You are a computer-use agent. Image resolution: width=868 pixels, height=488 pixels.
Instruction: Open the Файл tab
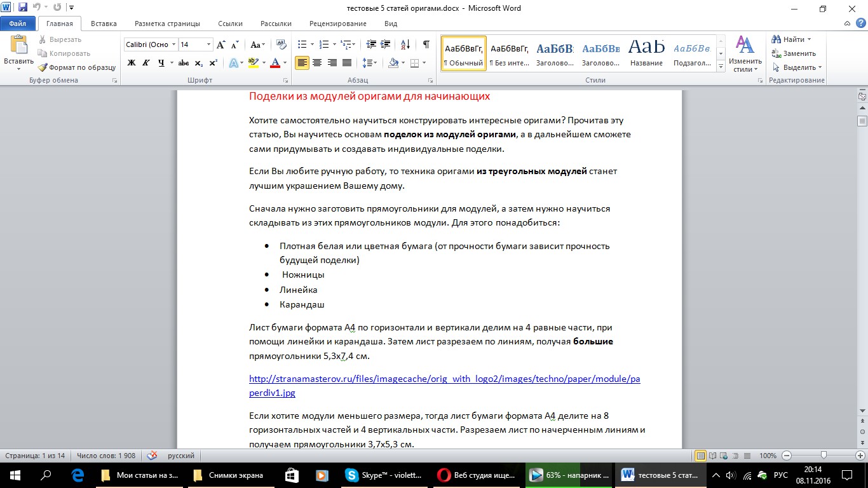coord(18,24)
